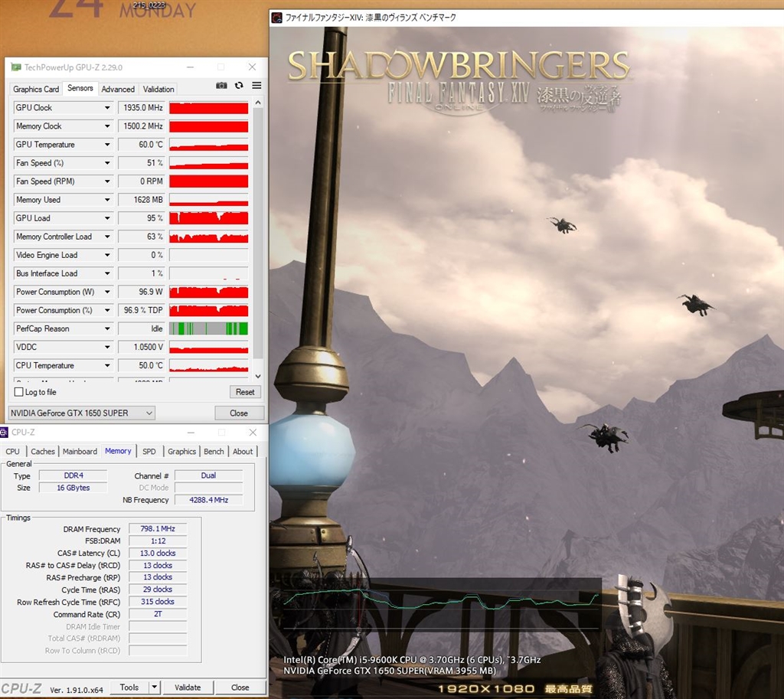784x699 pixels.
Task: Enable the Log to file checkbox
Action: [x=19, y=392]
